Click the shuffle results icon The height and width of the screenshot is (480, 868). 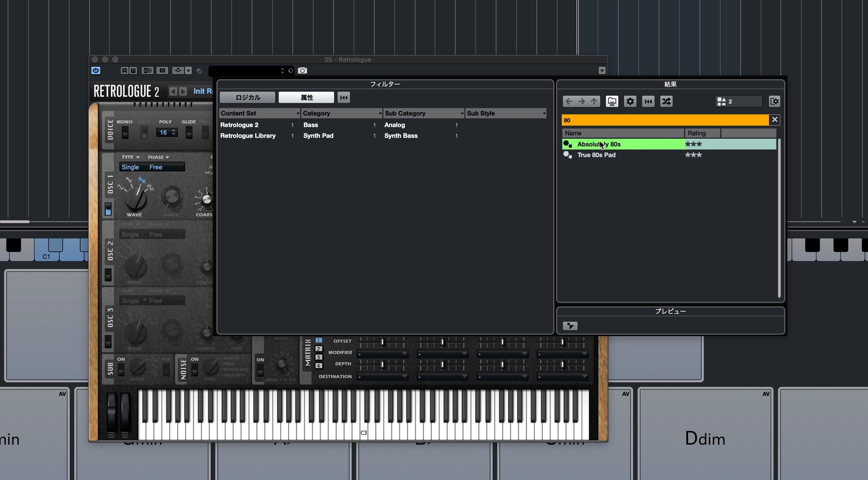[666, 101]
